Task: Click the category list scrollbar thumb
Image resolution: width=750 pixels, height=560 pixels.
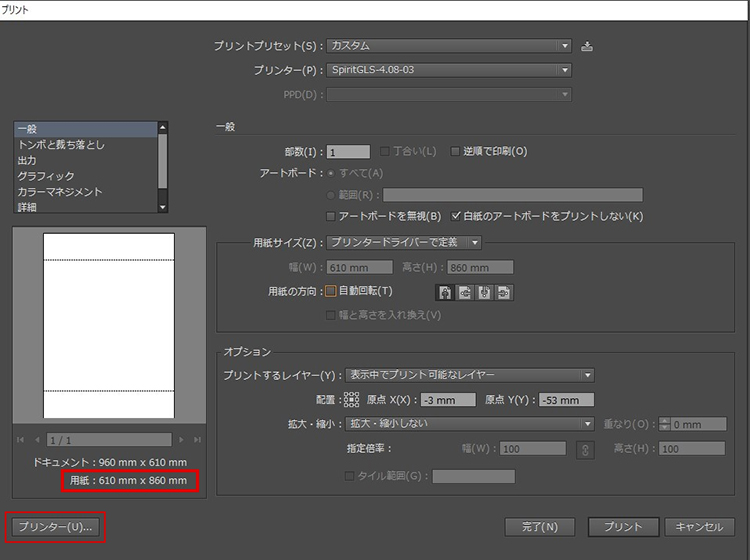Action: 163,161
